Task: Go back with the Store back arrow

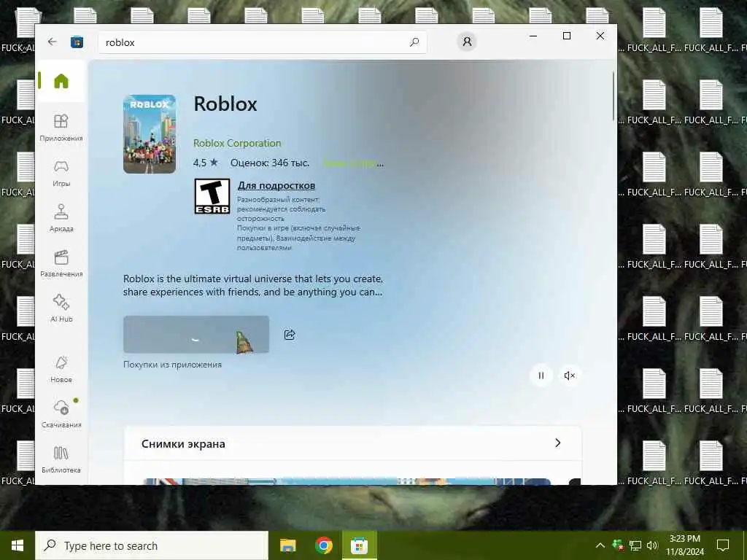Action: 53,42
